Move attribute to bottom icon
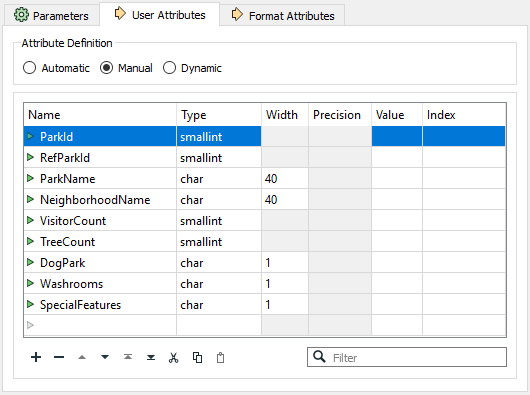 151,357
